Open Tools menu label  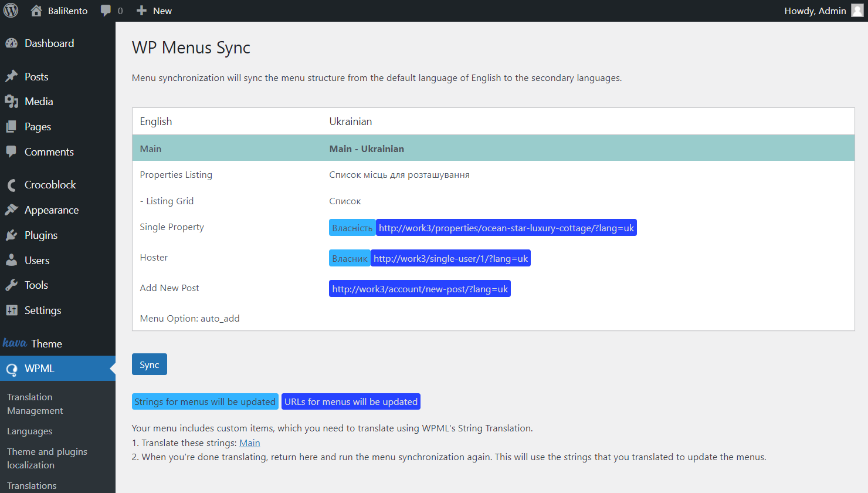tap(36, 285)
